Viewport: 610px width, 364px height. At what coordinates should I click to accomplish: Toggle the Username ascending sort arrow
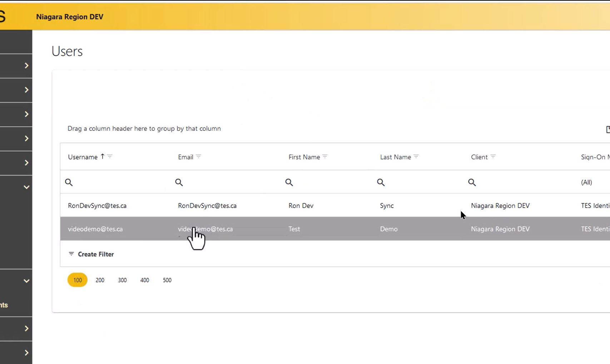pyautogui.click(x=103, y=156)
